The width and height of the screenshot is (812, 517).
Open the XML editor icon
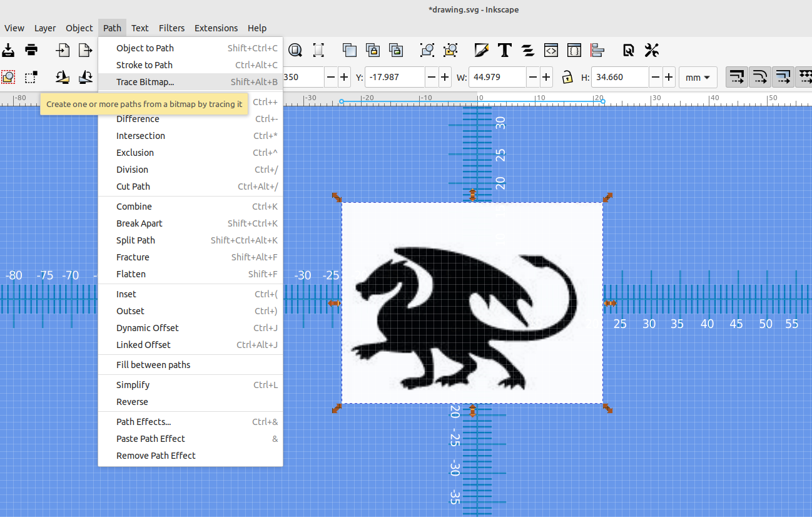coord(551,50)
